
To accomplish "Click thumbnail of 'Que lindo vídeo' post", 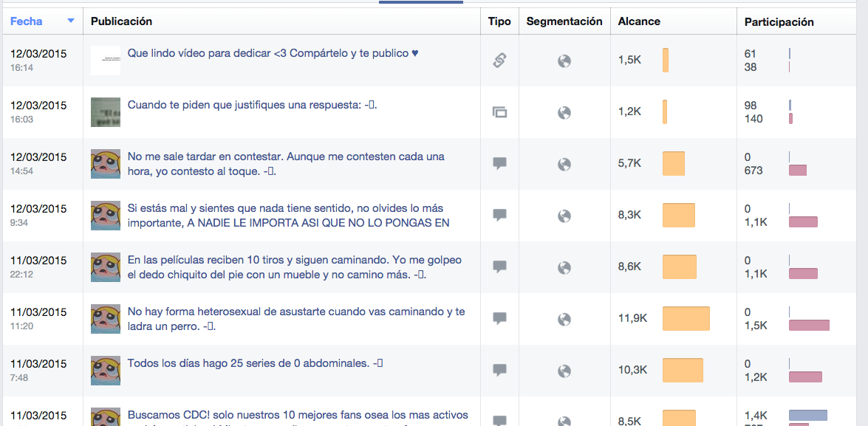I will coord(106,61).
